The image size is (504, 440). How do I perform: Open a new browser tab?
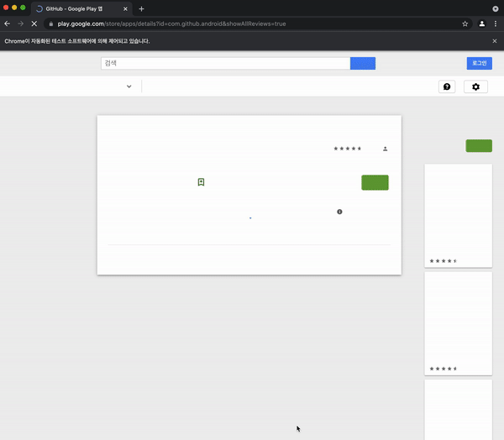click(141, 9)
